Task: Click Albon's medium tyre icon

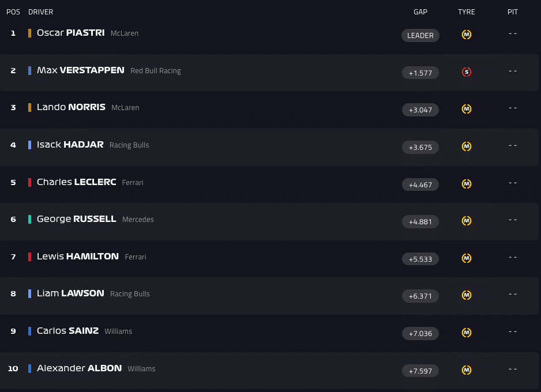Action: point(467,370)
